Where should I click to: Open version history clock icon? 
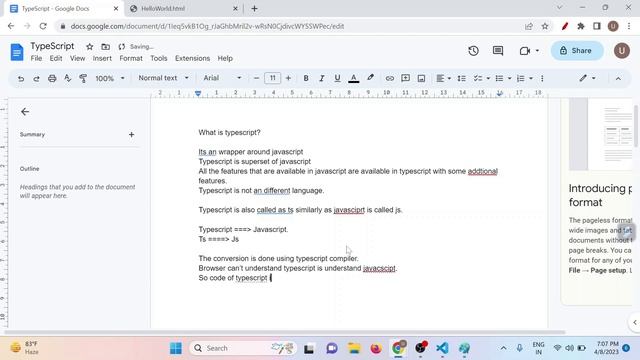point(473,51)
